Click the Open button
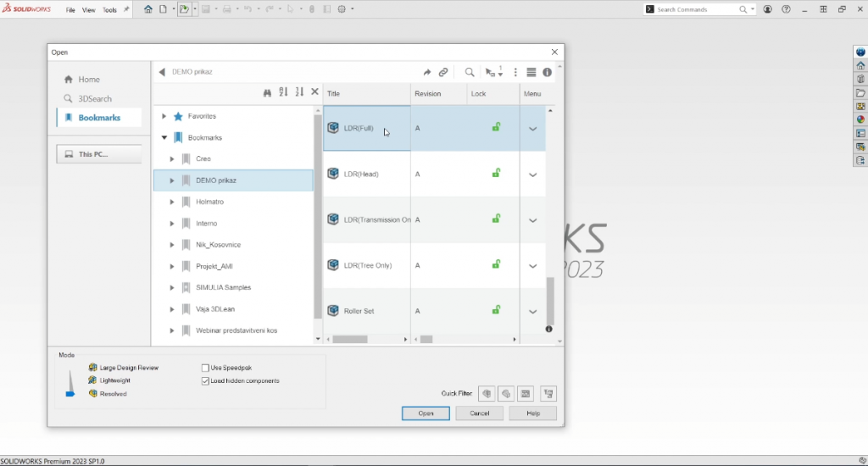The height and width of the screenshot is (466, 868). (x=426, y=413)
